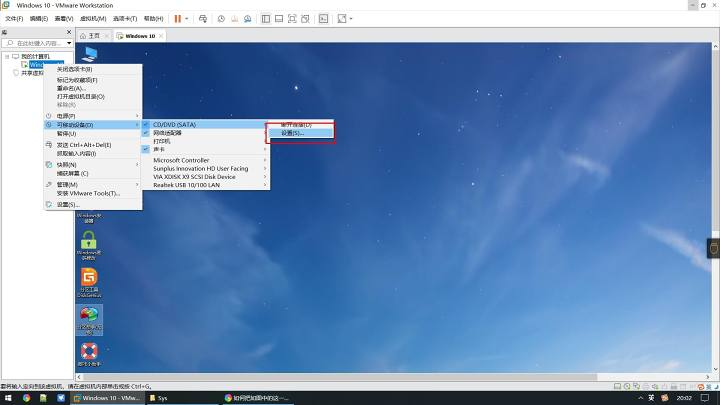Click the take snapshot clock icon
The image size is (720, 405).
(x=221, y=19)
